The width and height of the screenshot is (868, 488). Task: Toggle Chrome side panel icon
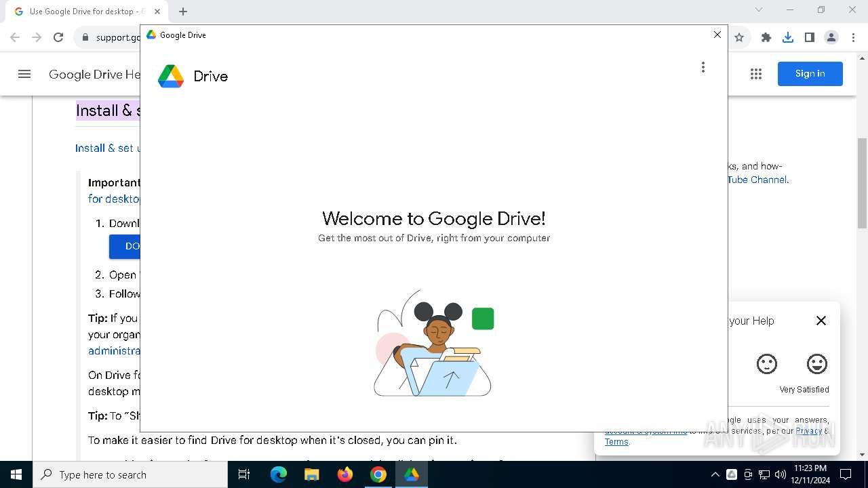[810, 37]
